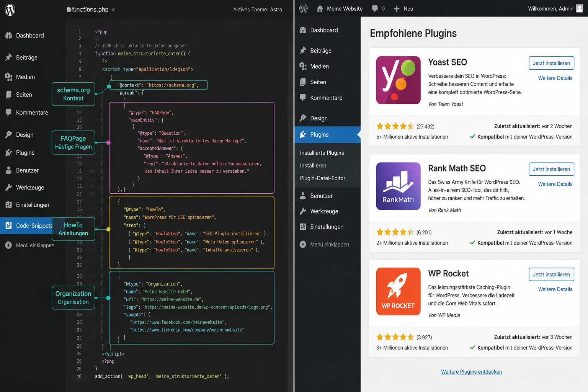Open the Admin avatar in the admin bar
This screenshot has height=392, width=588.
[580, 8]
